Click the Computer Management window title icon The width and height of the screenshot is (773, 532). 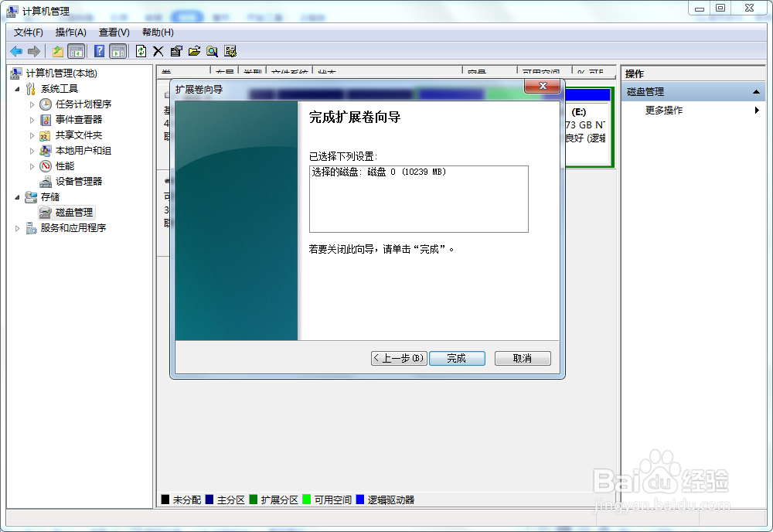pos(12,11)
